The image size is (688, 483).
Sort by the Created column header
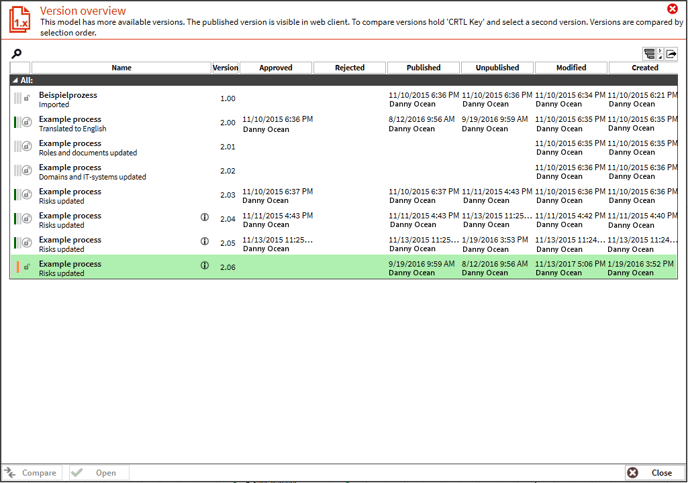tap(644, 68)
